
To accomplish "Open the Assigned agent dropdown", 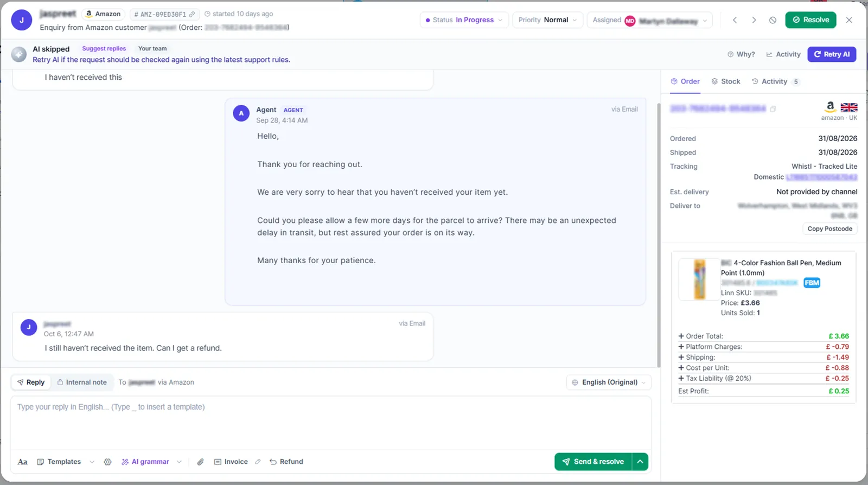I will coord(649,20).
